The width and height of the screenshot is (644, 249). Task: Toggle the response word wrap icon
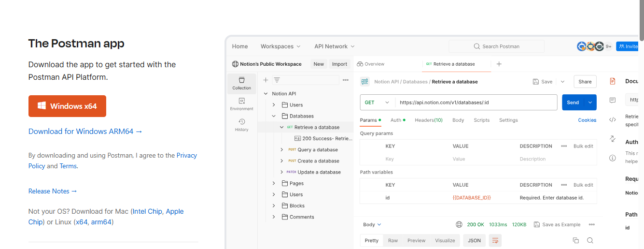[495, 240]
